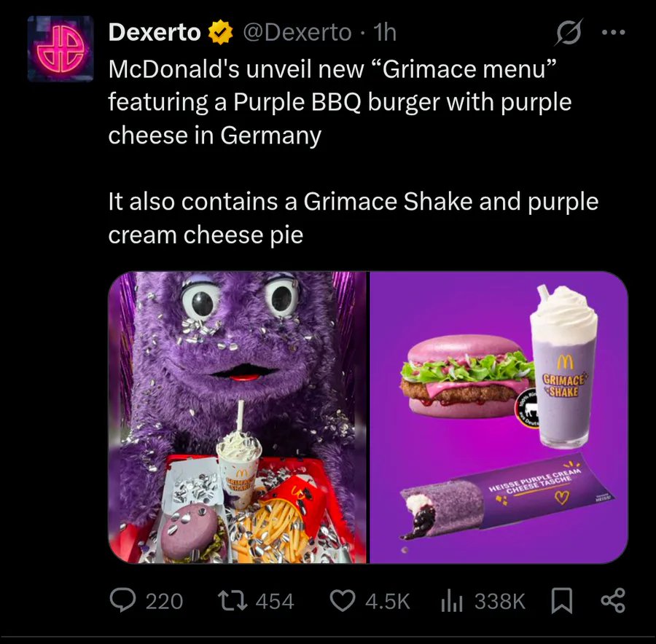Click the gold verified badge

click(x=221, y=33)
